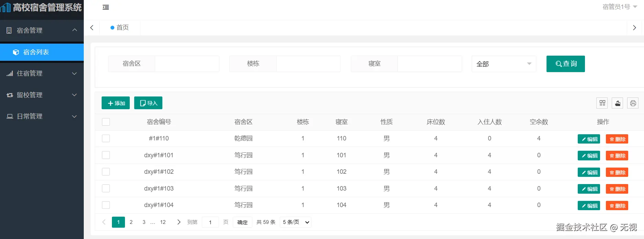Click the dormitory system logo icon
The height and width of the screenshot is (239, 644).
(x=5, y=7)
